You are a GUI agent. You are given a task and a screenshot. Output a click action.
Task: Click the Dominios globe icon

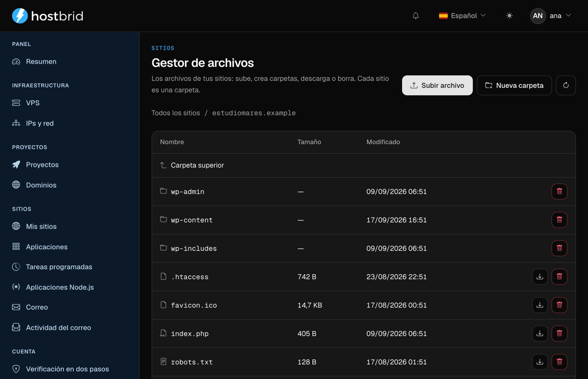point(16,185)
